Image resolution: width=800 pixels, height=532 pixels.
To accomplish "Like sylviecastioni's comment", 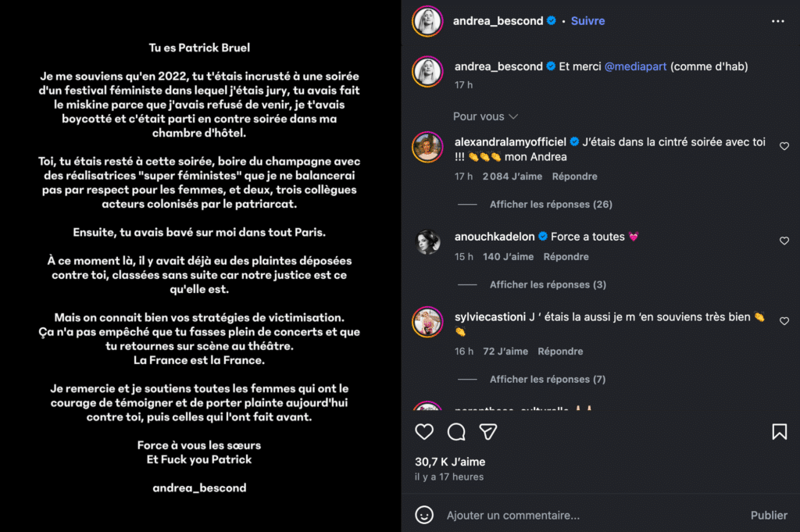I will tap(784, 321).
